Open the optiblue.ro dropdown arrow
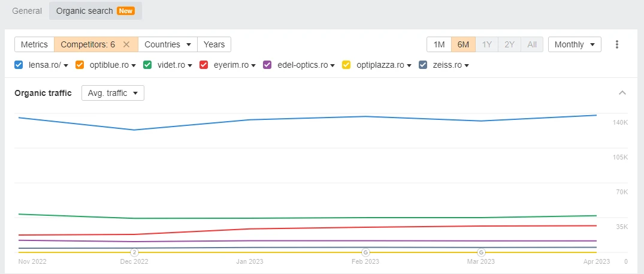 point(134,65)
